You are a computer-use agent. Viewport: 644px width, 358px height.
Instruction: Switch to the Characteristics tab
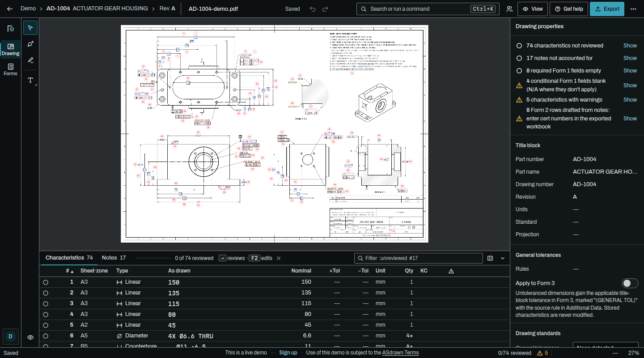69,258
